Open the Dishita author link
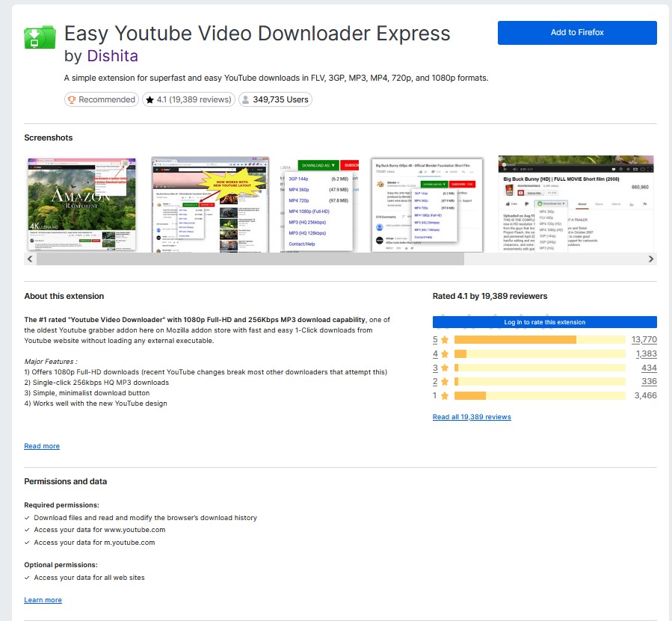The width and height of the screenshot is (672, 621). pos(112,56)
